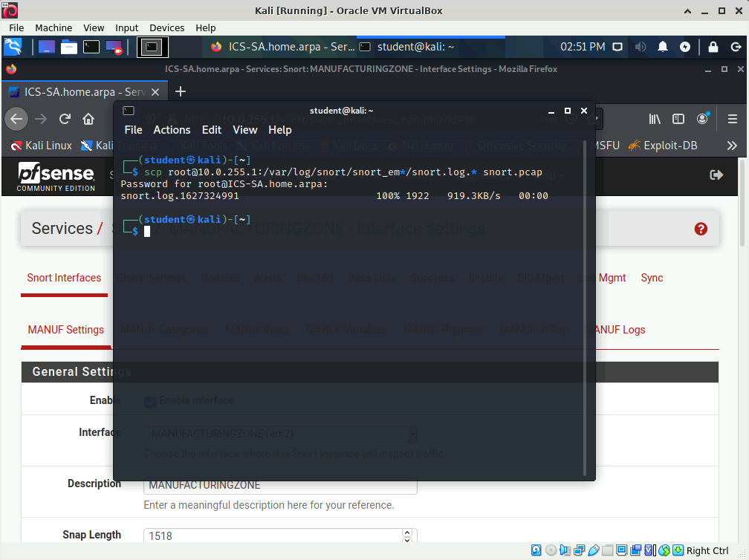Image resolution: width=749 pixels, height=560 pixels.
Task: Launch terminal emulator from Kali panel
Action: tap(91, 47)
